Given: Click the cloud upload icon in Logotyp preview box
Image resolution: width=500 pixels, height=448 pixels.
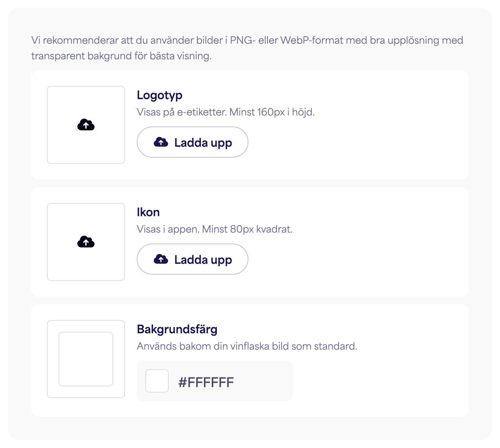Looking at the screenshot, I should 86,125.
